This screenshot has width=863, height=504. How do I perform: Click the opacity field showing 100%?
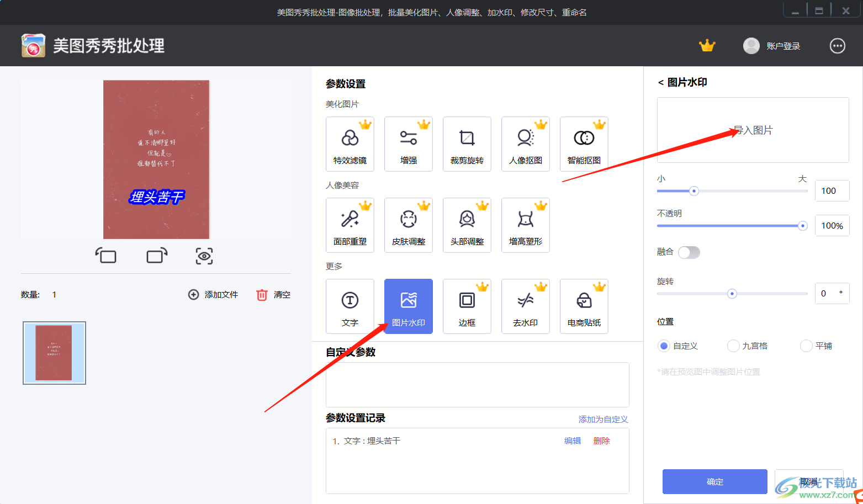(x=832, y=226)
